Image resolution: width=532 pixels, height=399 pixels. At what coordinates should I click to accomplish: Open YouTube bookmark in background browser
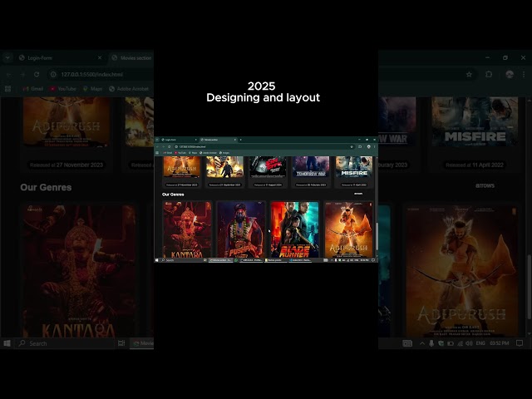coord(63,89)
